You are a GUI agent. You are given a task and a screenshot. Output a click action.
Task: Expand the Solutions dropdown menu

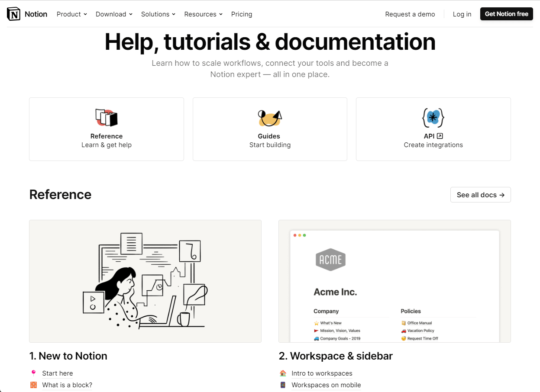tap(158, 14)
